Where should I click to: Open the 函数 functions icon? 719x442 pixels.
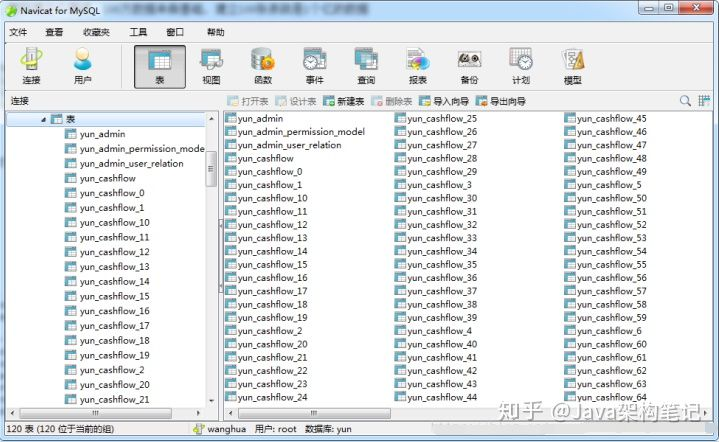(x=263, y=67)
